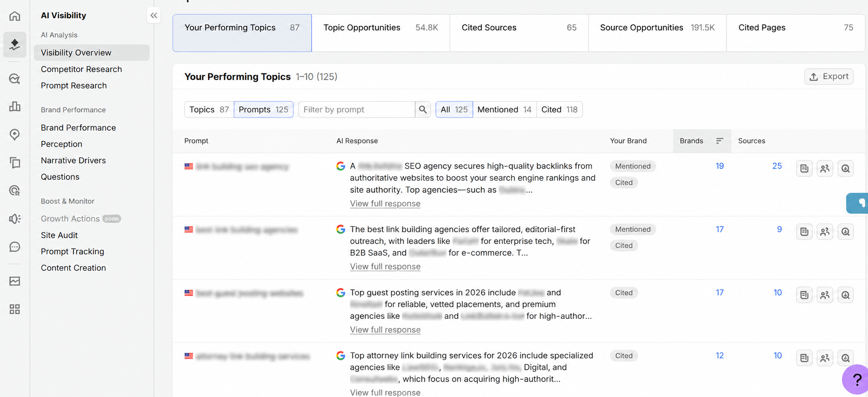Open response details icon in guest posting row

coord(804,295)
